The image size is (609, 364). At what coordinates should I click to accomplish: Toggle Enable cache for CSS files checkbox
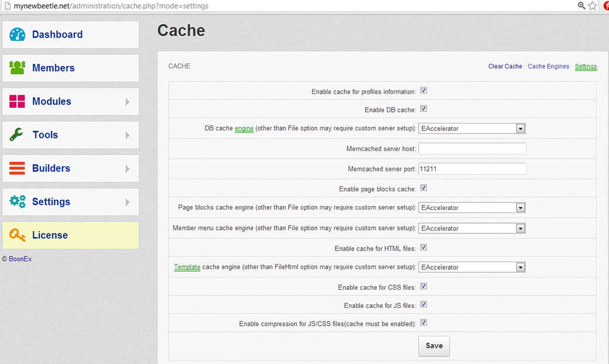(x=423, y=287)
